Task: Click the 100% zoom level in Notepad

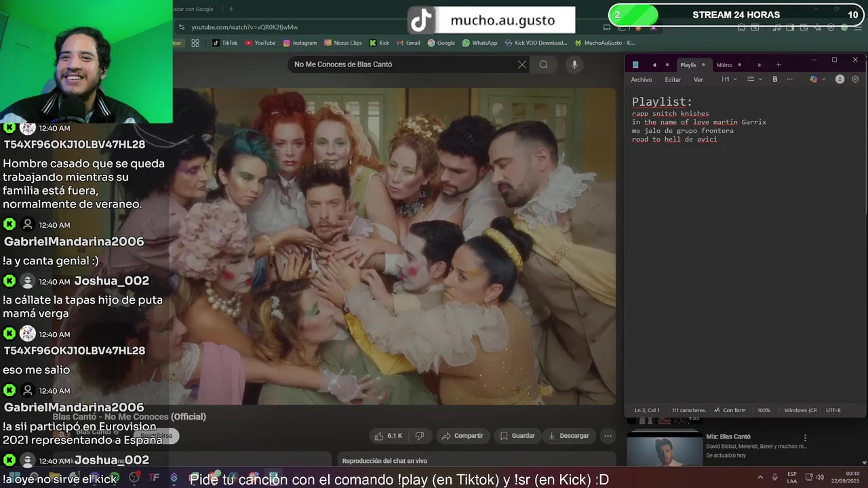Action: (764, 410)
